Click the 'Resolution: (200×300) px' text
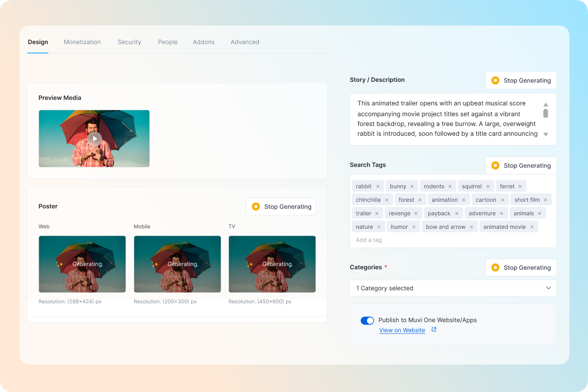588x392 pixels. [165, 302]
